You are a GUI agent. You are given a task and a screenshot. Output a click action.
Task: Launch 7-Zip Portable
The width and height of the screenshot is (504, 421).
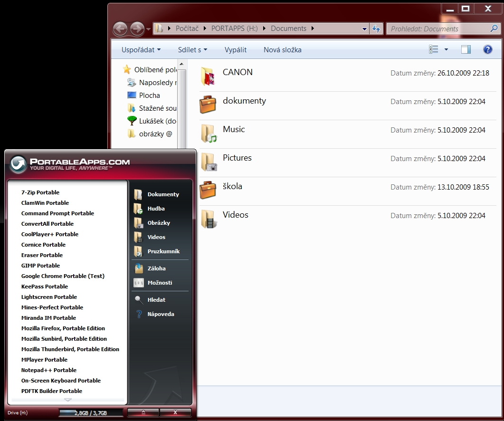point(40,192)
